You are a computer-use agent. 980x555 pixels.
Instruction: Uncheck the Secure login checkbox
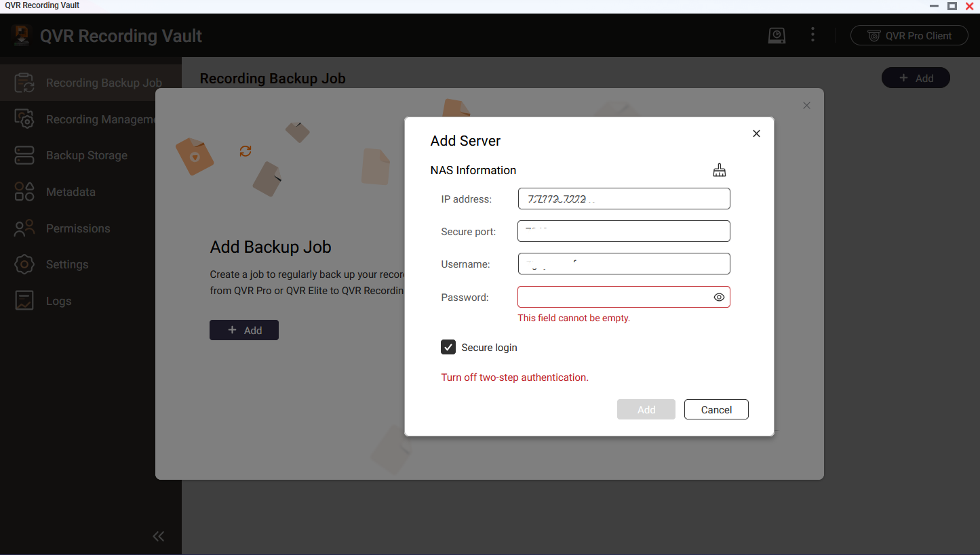pos(448,347)
